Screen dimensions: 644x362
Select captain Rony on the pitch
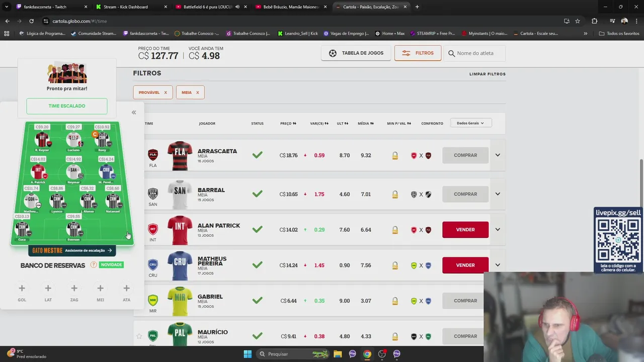103,140
